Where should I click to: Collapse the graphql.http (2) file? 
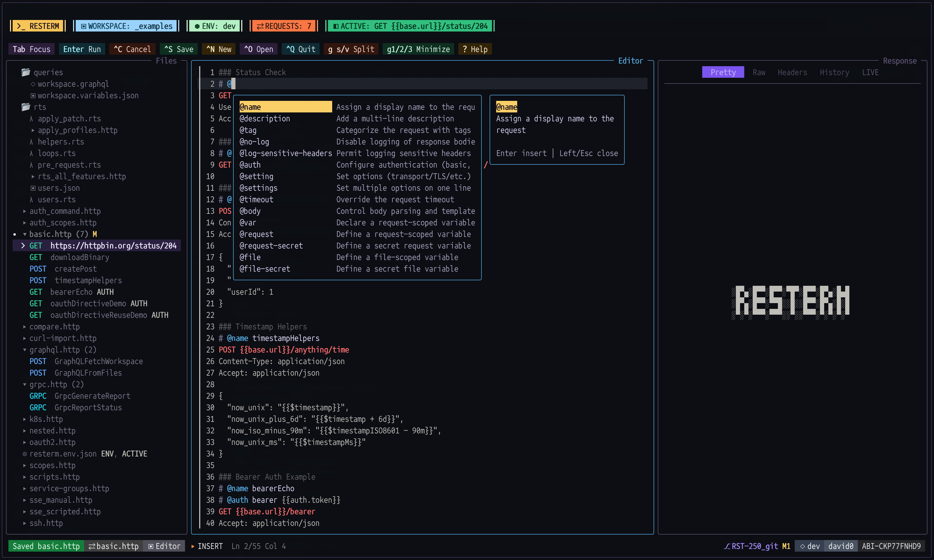click(x=24, y=350)
